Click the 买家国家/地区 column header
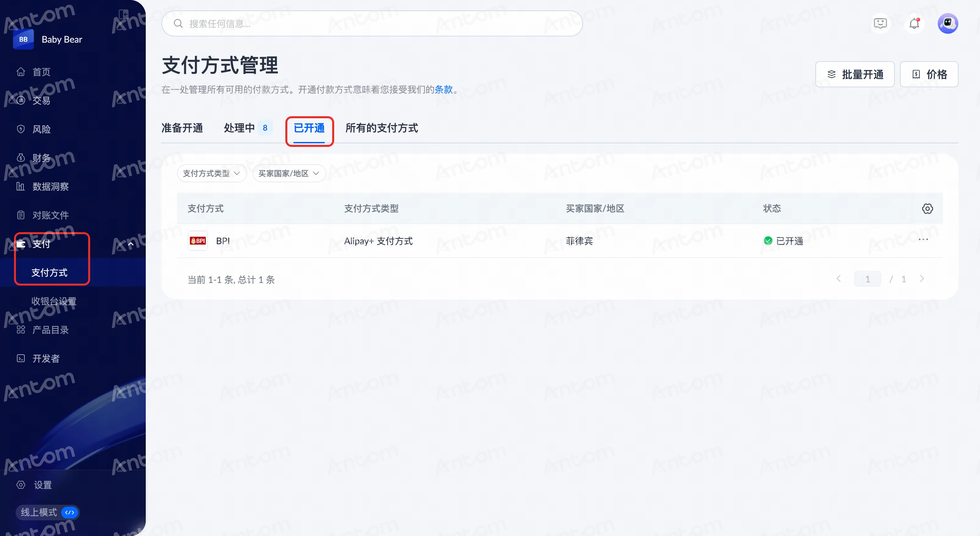980x536 pixels. pyautogui.click(x=595, y=209)
